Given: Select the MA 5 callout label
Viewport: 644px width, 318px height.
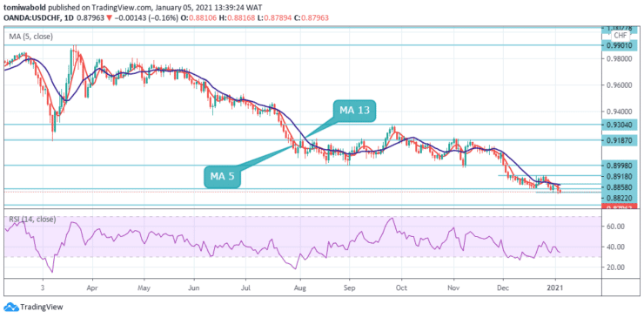Looking at the screenshot, I should (222, 178).
